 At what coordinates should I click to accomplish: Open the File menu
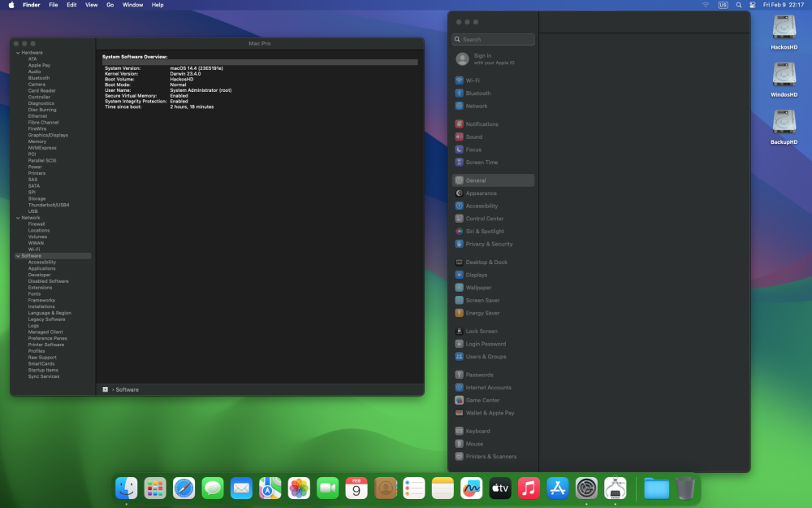click(54, 5)
